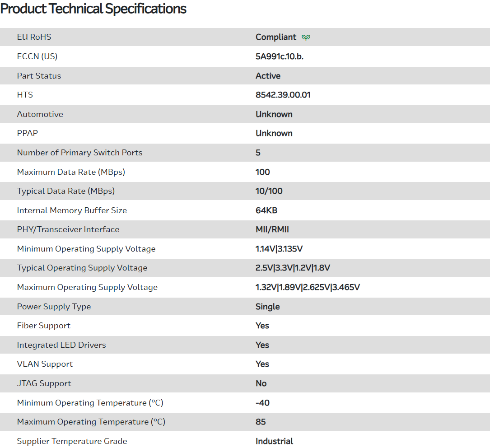Viewport: 490px width, 448px height.
Task: Click the Maximum Operating Supply Voltage value
Action: click(x=308, y=287)
